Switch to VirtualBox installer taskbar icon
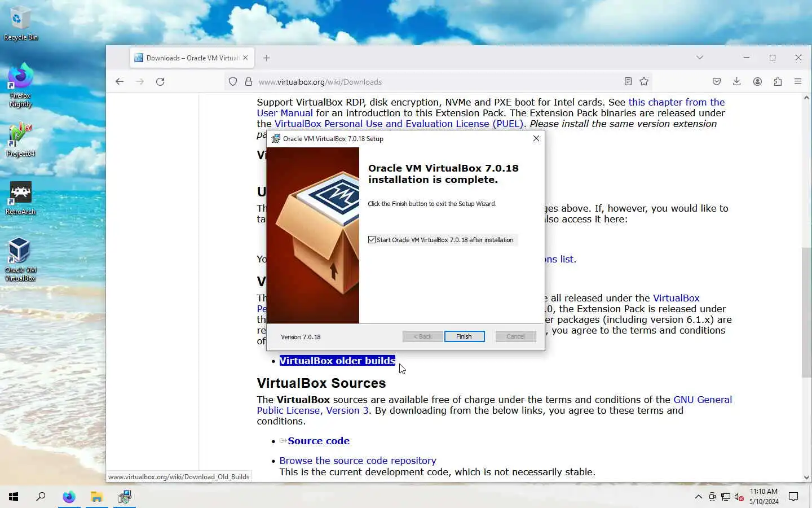The width and height of the screenshot is (812, 508). [x=124, y=497]
